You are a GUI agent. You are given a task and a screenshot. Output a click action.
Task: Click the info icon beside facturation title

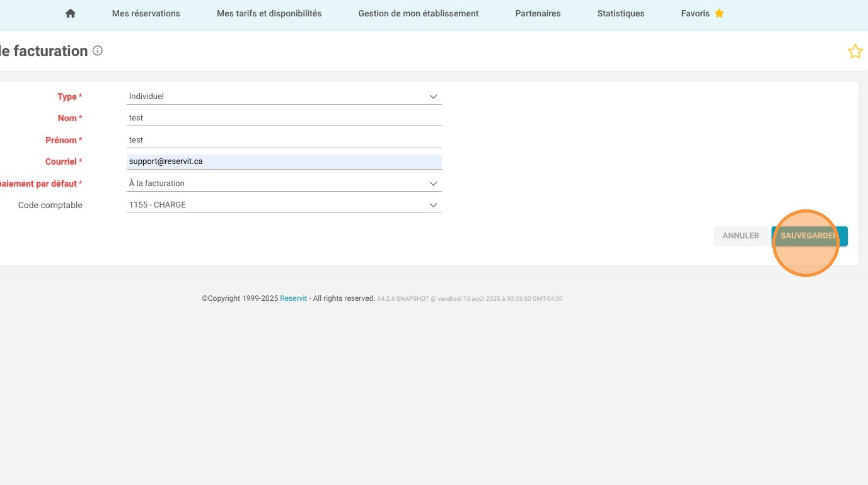(98, 50)
